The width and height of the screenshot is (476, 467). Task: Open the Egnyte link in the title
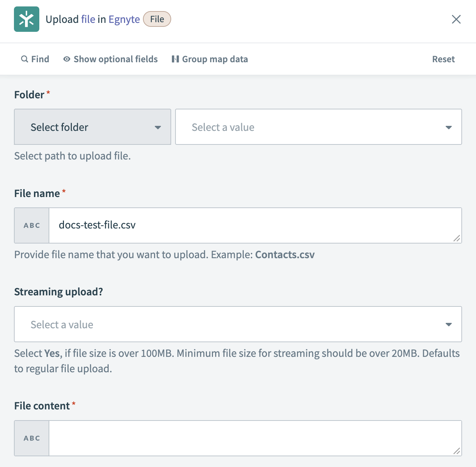pyautogui.click(x=124, y=19)
